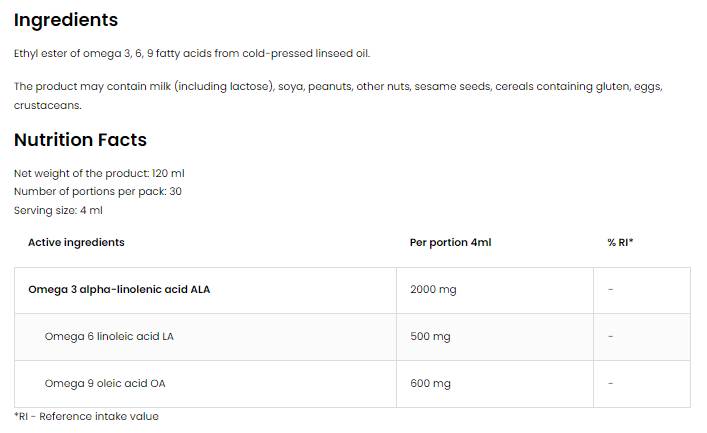The height and width of the screenshot is (433, 707).
Task: Click the ethyl ester ingredients sentence
Action: tap(192, 53)
